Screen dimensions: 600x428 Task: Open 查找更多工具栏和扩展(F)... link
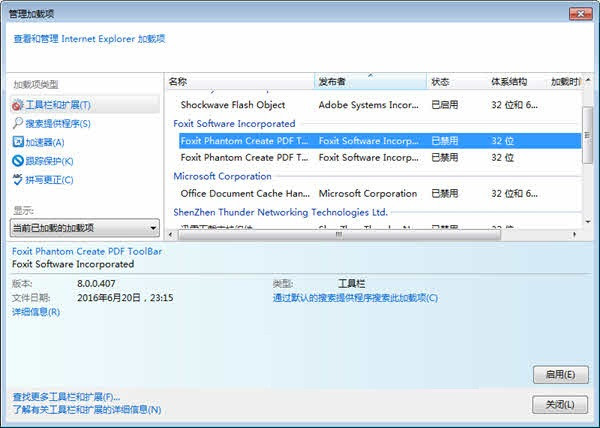pos(66,397)
